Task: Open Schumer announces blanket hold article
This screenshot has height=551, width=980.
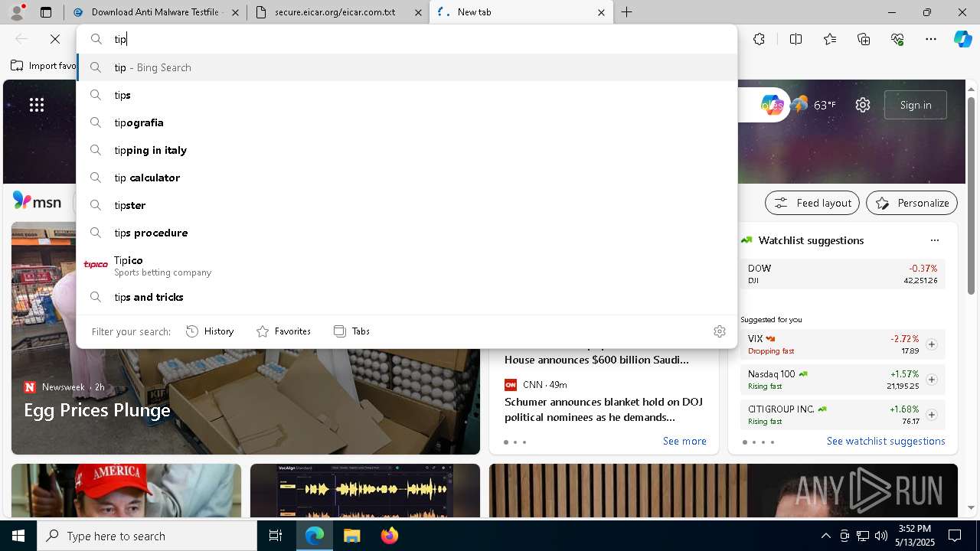Action: [604, 409]
